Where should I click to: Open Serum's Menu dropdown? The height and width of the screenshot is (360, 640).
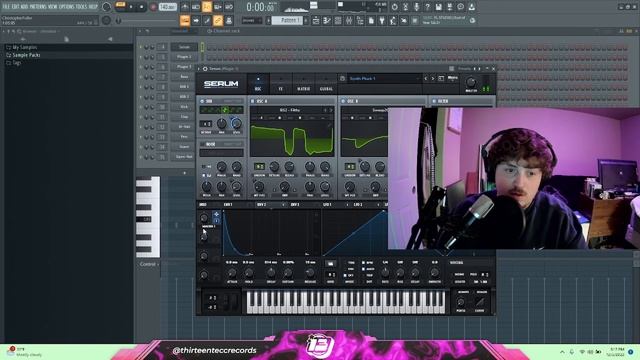click(x=453, y=78)
